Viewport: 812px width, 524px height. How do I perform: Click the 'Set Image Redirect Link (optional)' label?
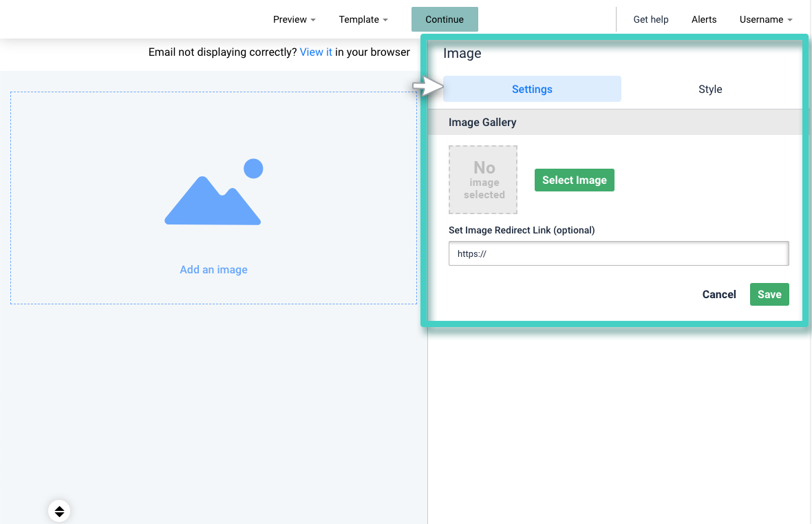pos(522,230)
